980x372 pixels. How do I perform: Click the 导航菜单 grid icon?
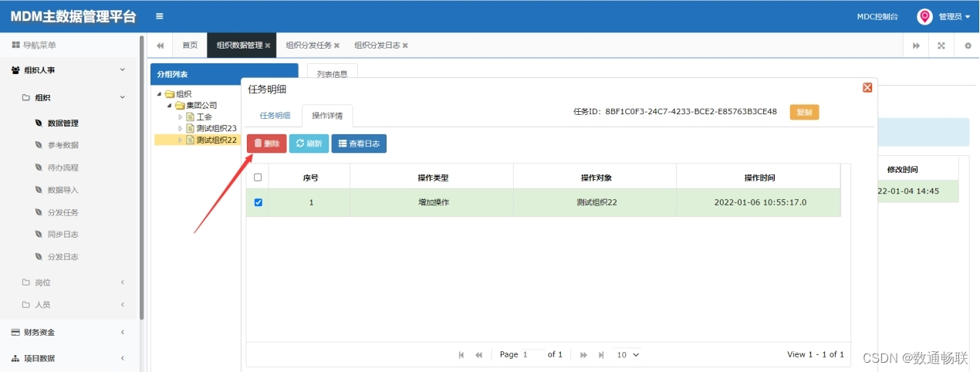tap(15, 46)
